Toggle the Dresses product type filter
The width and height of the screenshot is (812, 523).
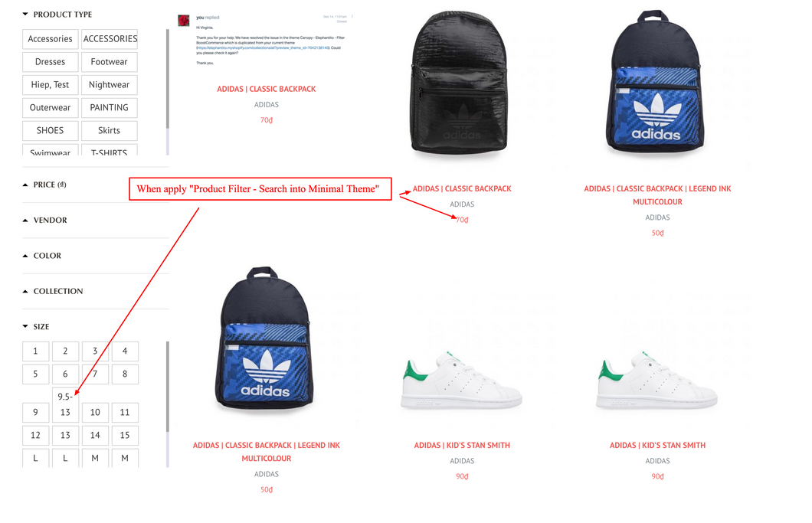tap(51, 62)
